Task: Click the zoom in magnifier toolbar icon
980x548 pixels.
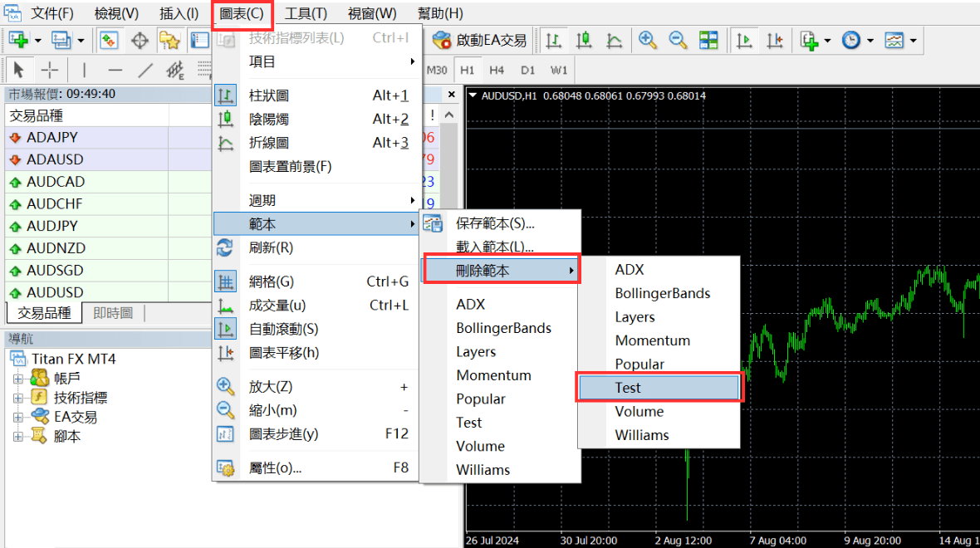Action: tap(648, 40)
